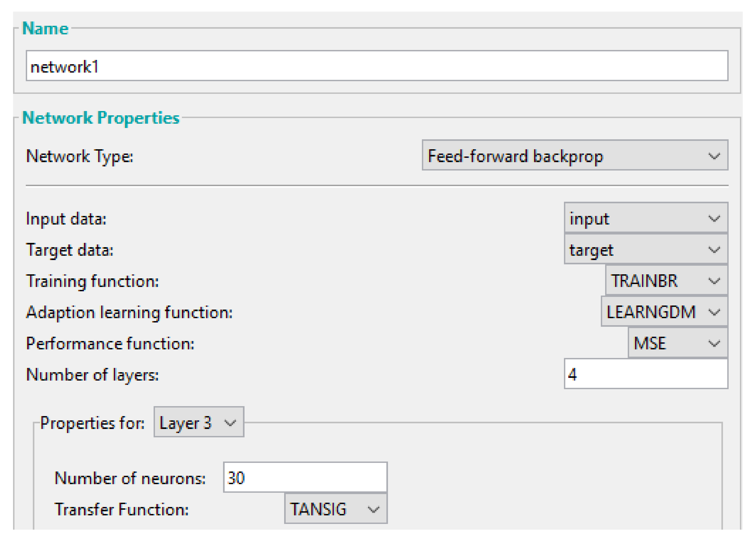
Task: Click the network name text field
Action: pos(376,66)
